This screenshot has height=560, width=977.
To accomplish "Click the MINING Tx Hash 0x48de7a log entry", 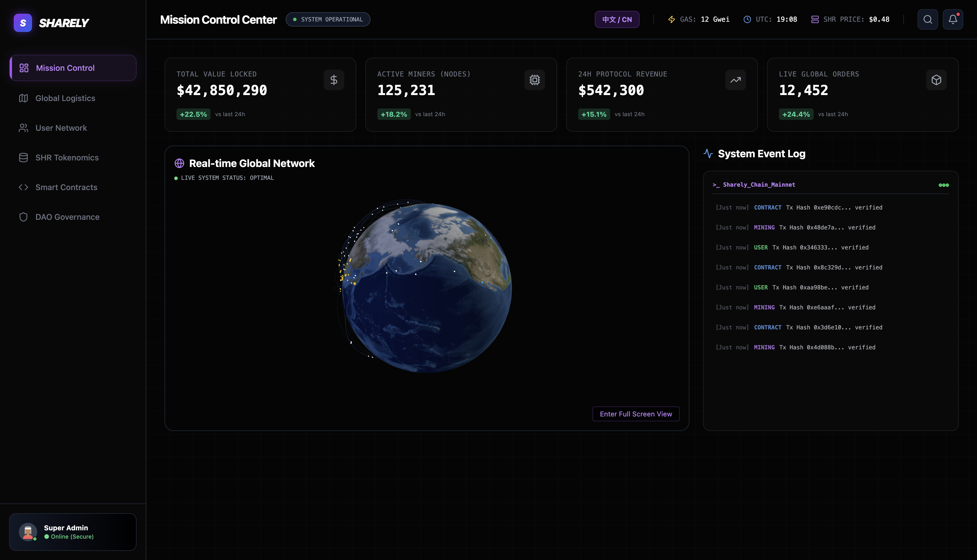I will tap(795, 227).
